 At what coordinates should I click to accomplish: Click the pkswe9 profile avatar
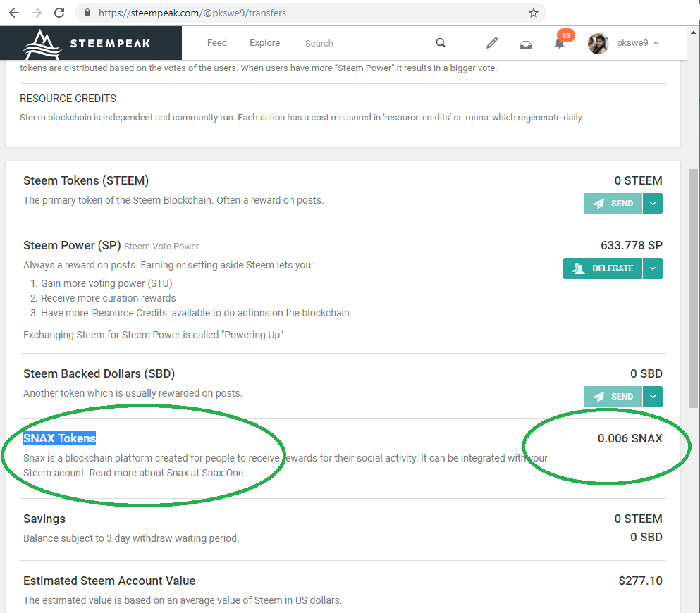pos(598,43)
